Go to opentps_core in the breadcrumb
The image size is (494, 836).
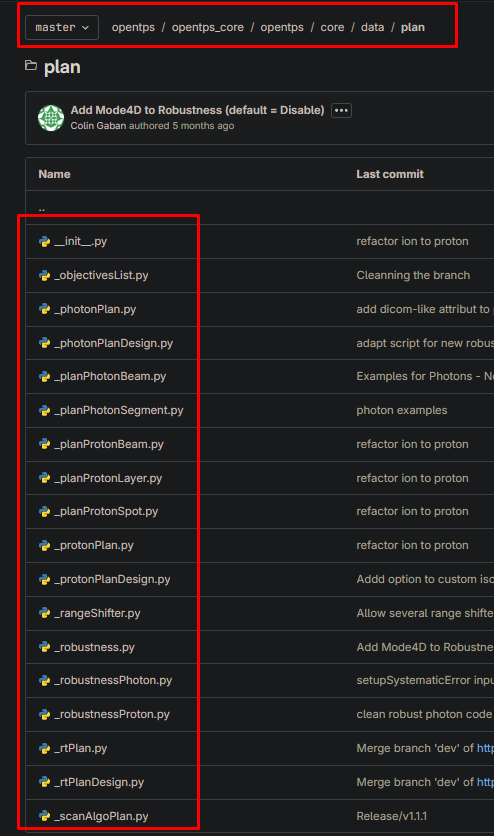click(207, 27)
